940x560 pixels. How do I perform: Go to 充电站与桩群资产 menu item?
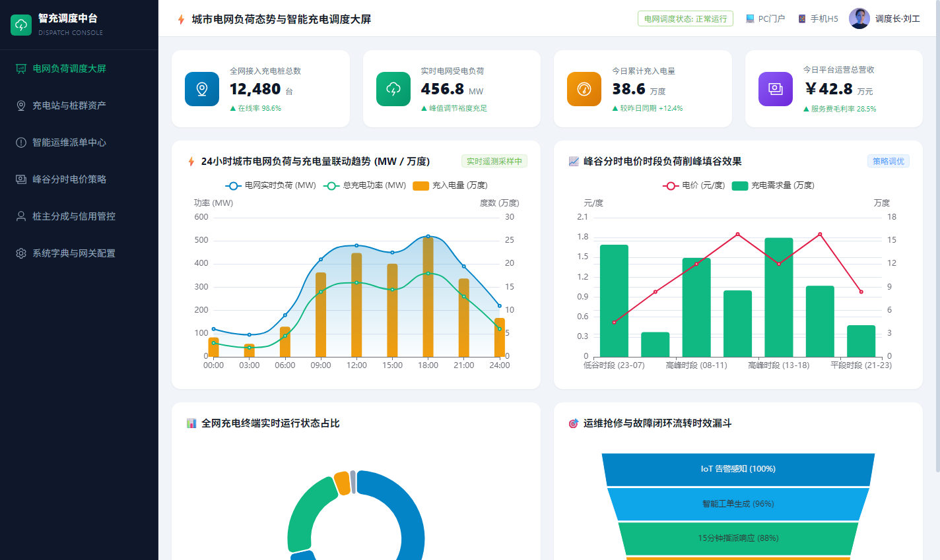(79, 106)
